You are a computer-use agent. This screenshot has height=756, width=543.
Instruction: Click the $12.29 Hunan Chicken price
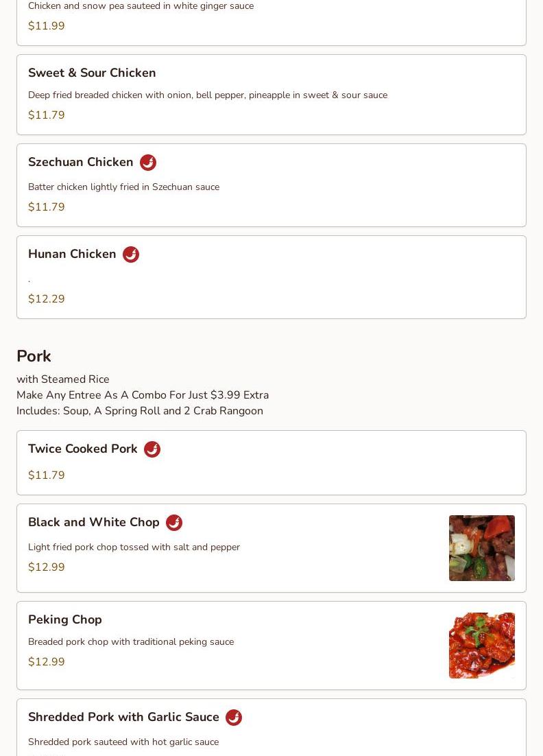coord(47,299)
